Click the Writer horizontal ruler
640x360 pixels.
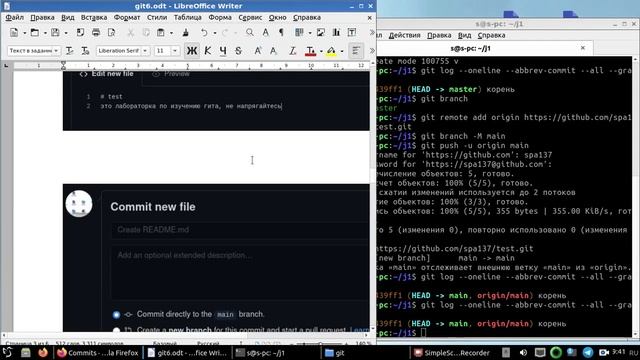tap(192, 65)
